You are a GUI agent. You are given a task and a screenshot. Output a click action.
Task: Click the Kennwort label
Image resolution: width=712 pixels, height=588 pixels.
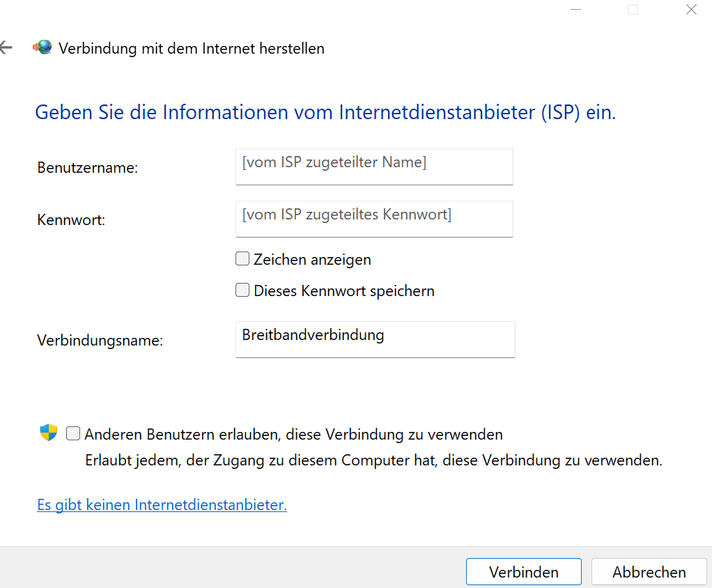71,219
